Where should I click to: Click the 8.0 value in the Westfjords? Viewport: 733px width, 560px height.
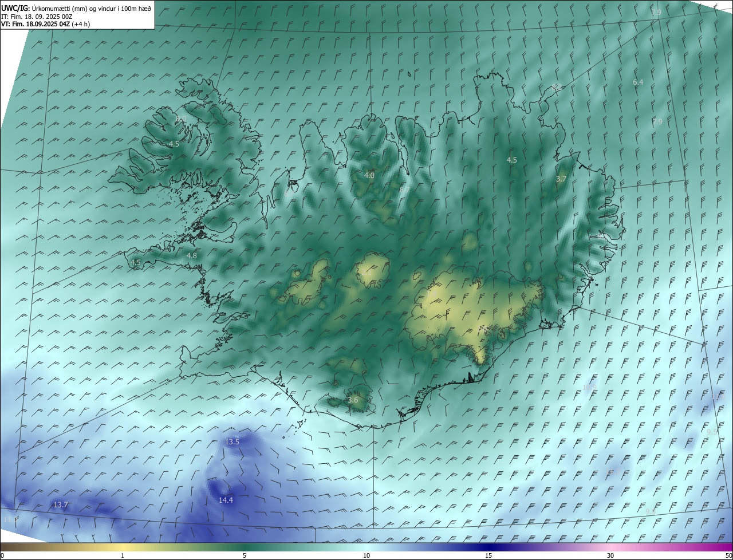coord(181,119)
